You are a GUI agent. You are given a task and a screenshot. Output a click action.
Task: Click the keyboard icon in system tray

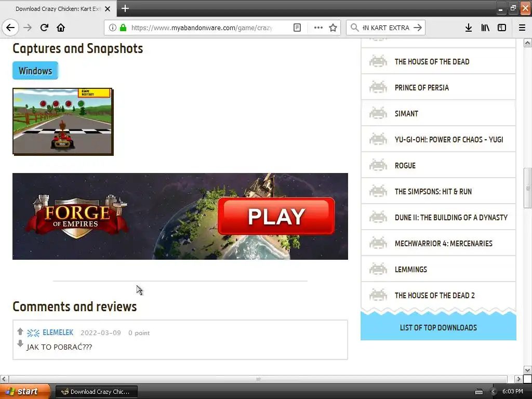coord(478,392)
